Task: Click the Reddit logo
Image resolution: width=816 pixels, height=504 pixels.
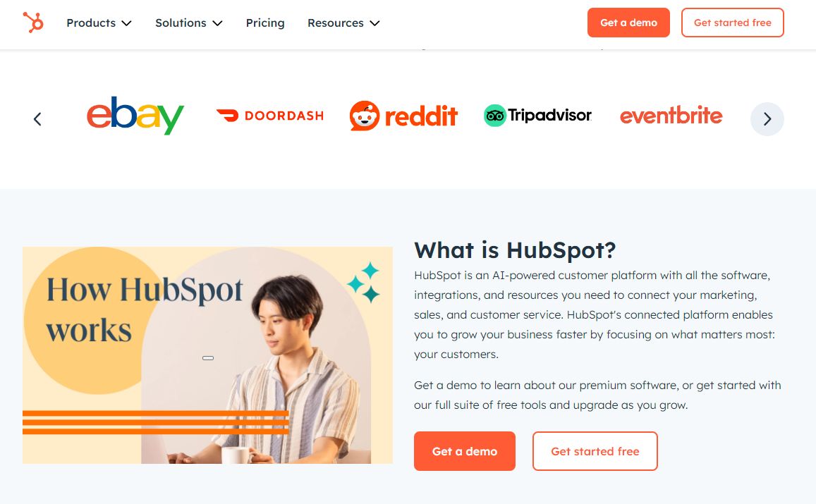Action: (404, 116)
